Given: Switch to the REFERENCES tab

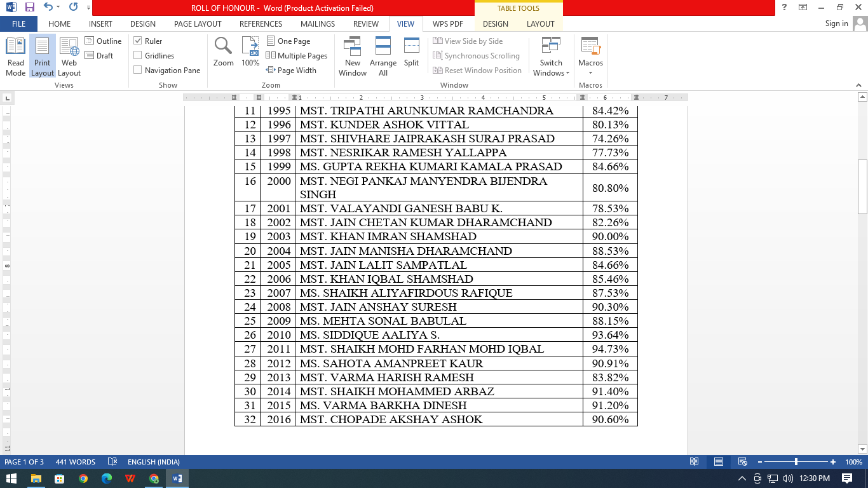Looking at the screenshot, I should tap(261, 24).
